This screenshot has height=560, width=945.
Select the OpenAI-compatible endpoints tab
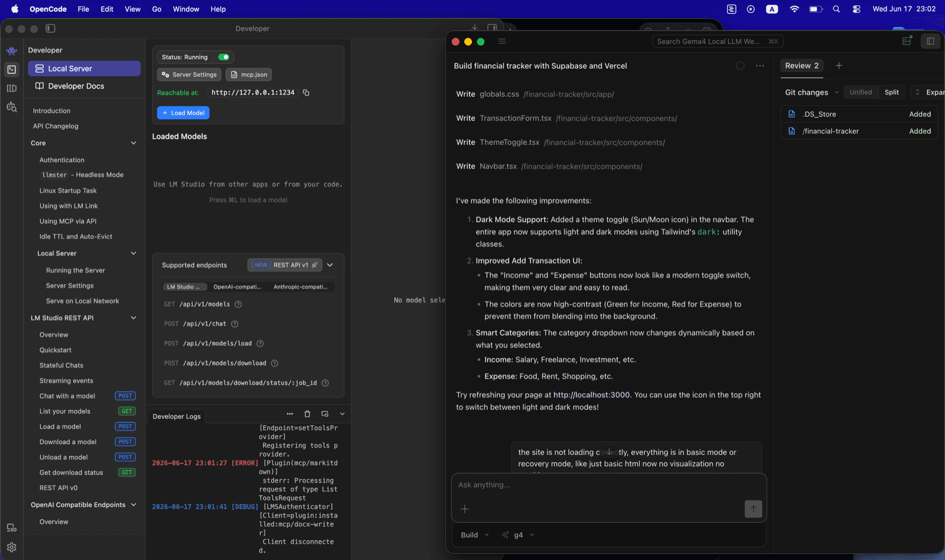pyautogui.click(x=237, y=287)
